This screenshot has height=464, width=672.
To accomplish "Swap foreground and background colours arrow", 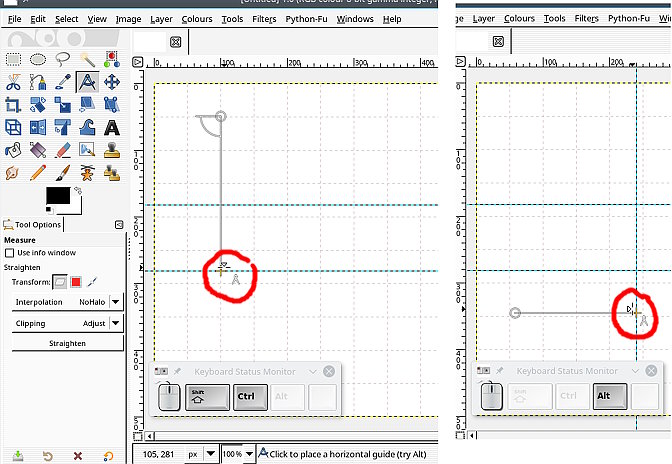I will (x=78, y=190).
